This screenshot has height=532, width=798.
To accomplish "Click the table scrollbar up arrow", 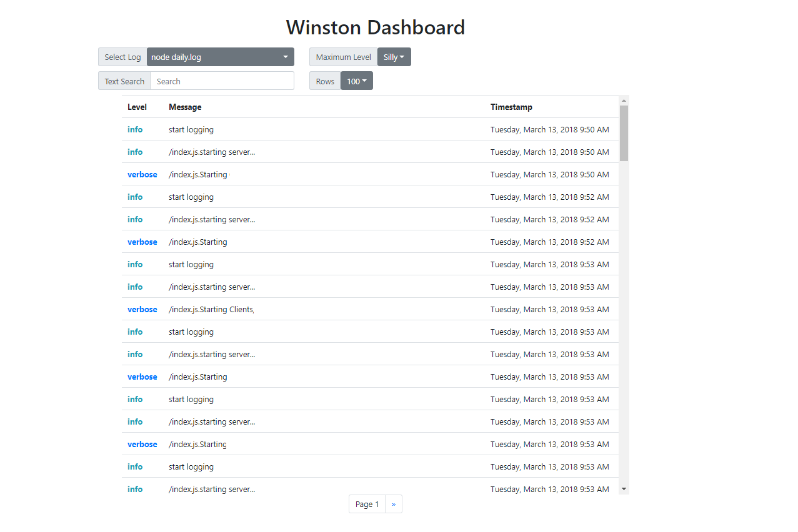I will pos(624,100).
